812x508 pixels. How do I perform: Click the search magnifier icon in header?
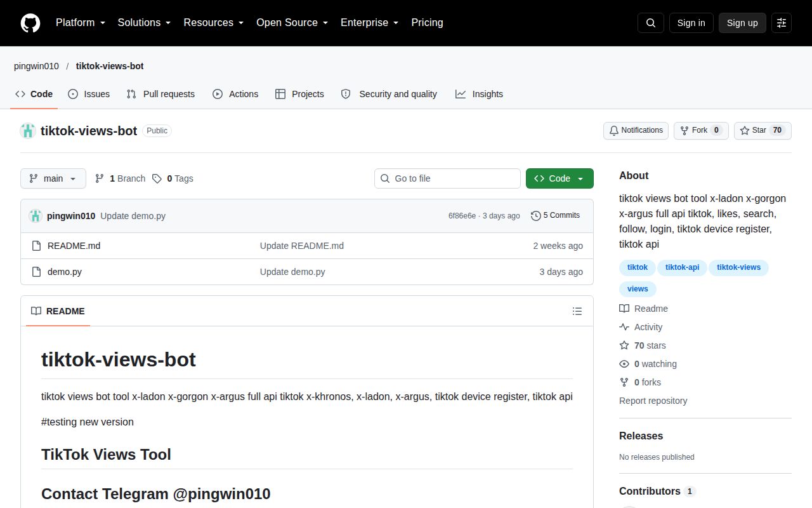[651, 23]
